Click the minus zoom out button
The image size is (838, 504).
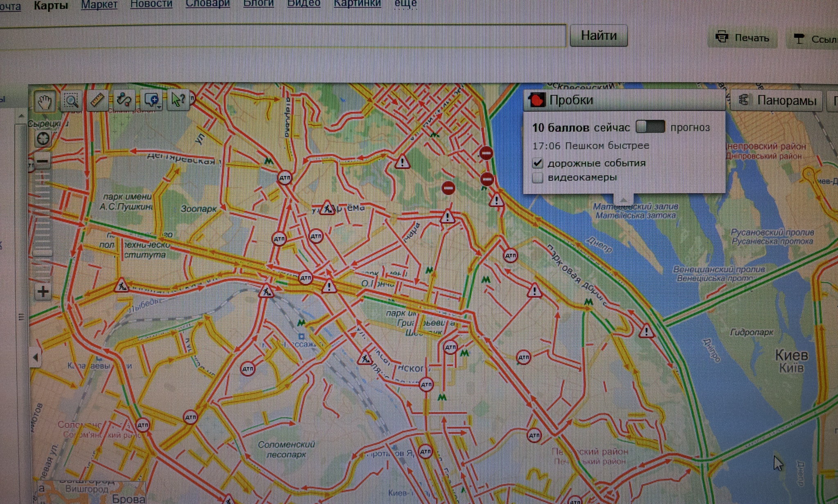43,161
